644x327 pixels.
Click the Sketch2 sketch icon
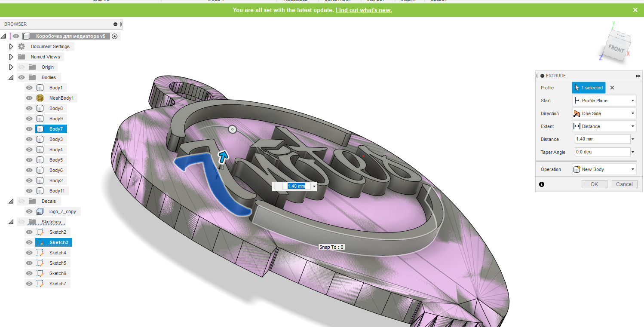(x=40, y=232)
